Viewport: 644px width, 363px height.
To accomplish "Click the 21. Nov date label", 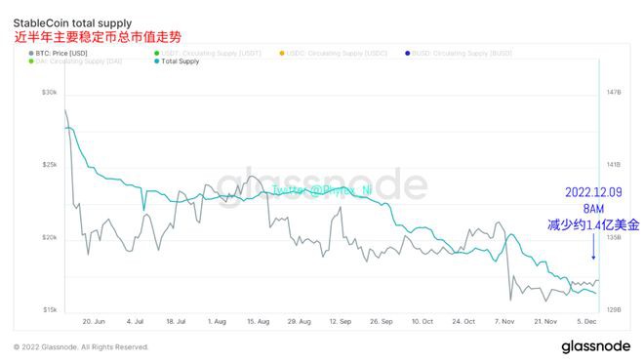I will pos(545,321).
